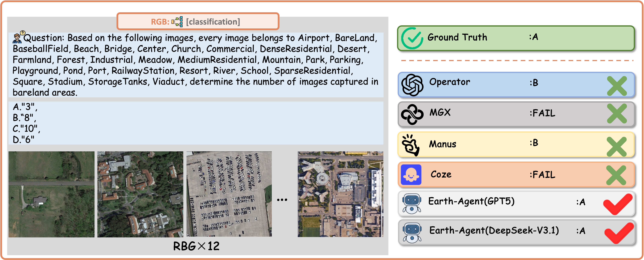Screen dimensions: 644x260
Task: Open the farmland aerial thumbnail image
Action: [52, 194]
